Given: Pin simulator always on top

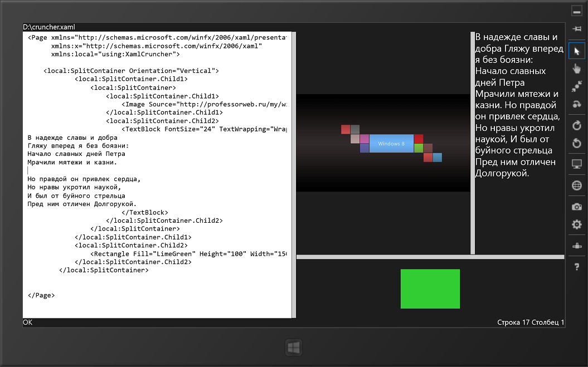Looking at the screenshot, I should [576, 28].
